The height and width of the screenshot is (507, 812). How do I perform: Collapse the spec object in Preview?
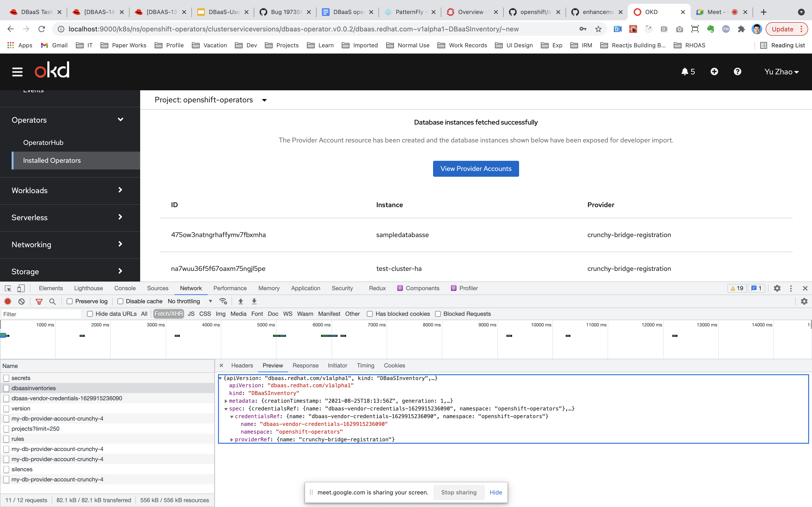pos(226,408)
